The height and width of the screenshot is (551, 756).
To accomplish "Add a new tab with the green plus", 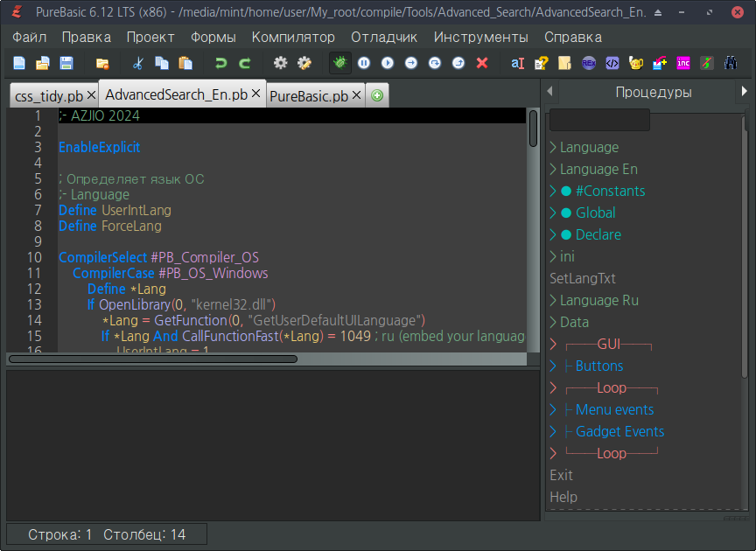I will 377,95.
